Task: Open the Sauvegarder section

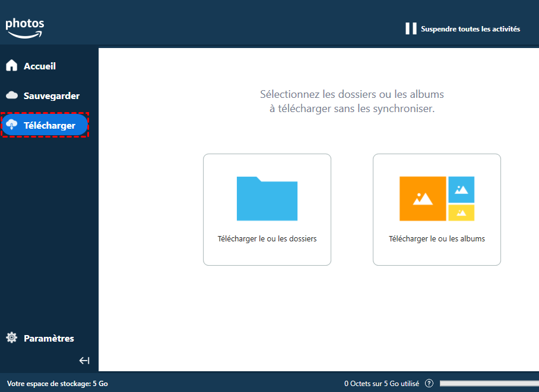Action: [x=51, y=96]
